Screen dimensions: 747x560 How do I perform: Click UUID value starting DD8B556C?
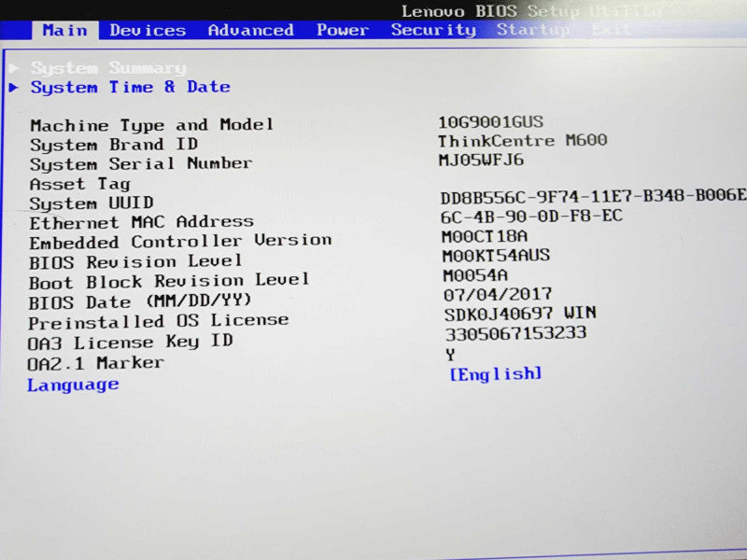(594, 196)
